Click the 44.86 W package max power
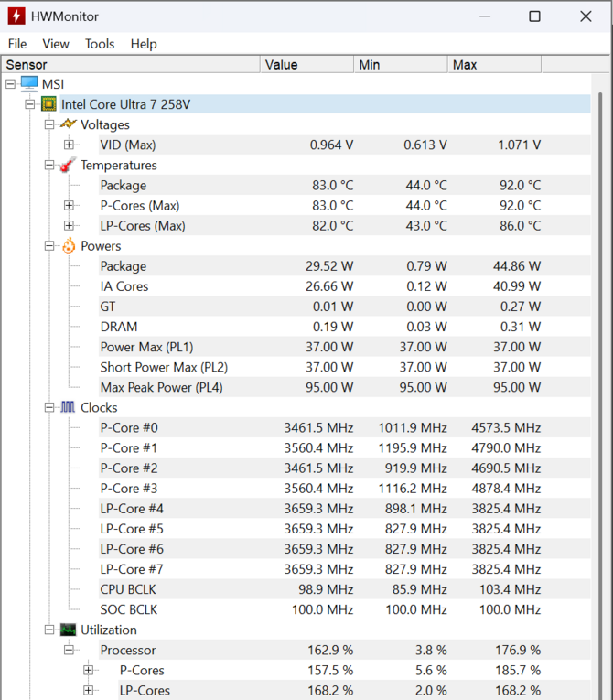The width and height of the screenshot is (613, 700). [x=517, y=266]
